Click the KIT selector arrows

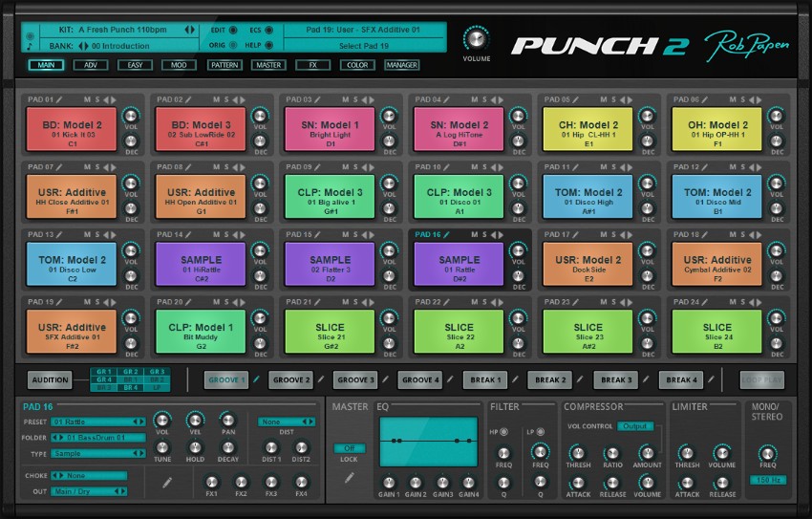(189, 30)
